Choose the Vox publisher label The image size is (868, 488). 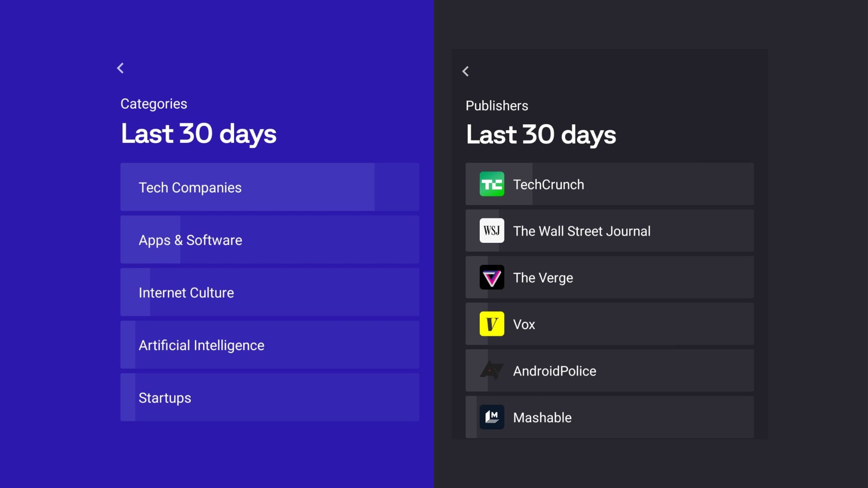coord(524,325)
